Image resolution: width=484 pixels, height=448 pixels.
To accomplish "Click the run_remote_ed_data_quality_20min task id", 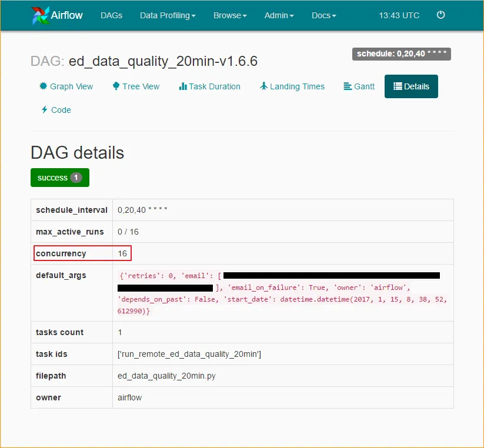I will click(189, 354).
